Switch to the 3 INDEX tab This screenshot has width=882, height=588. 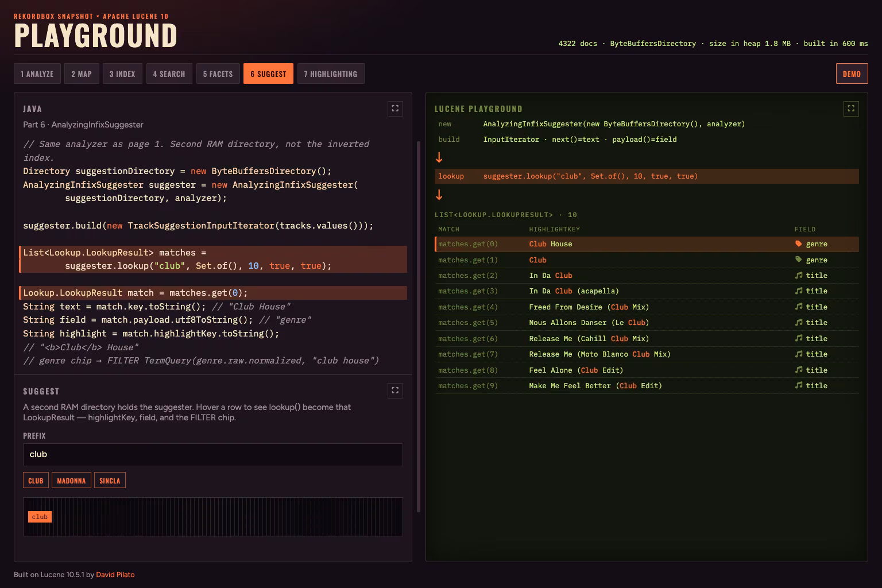(x=122, y=73)
